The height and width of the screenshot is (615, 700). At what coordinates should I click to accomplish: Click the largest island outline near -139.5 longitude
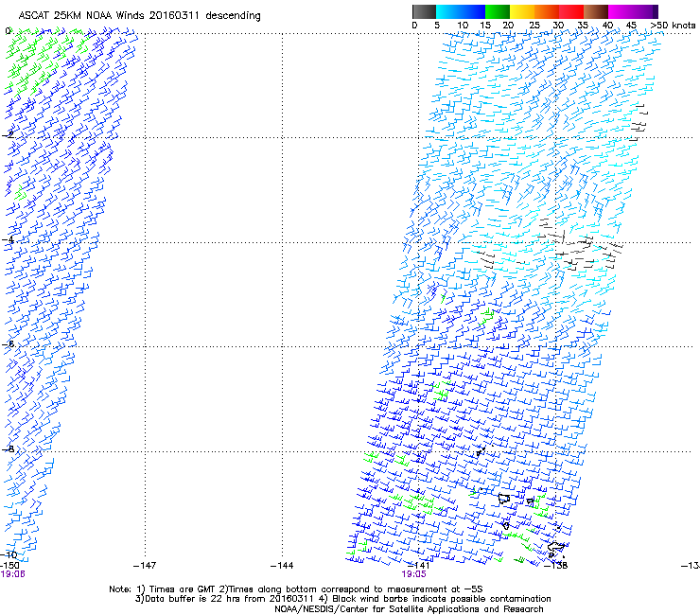point(504,499)
